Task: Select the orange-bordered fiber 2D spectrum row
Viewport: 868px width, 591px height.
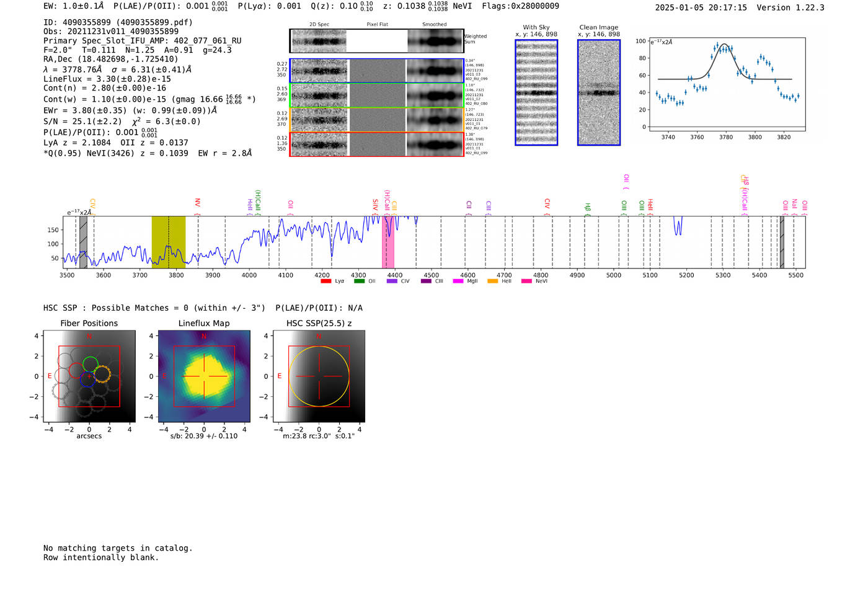Action: tap(377, 120)
